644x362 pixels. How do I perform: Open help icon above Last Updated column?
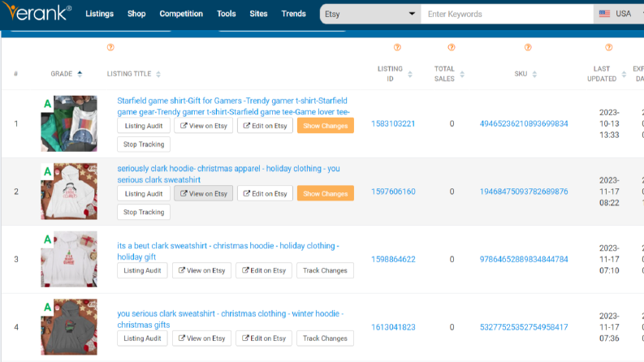pos(609,48)
